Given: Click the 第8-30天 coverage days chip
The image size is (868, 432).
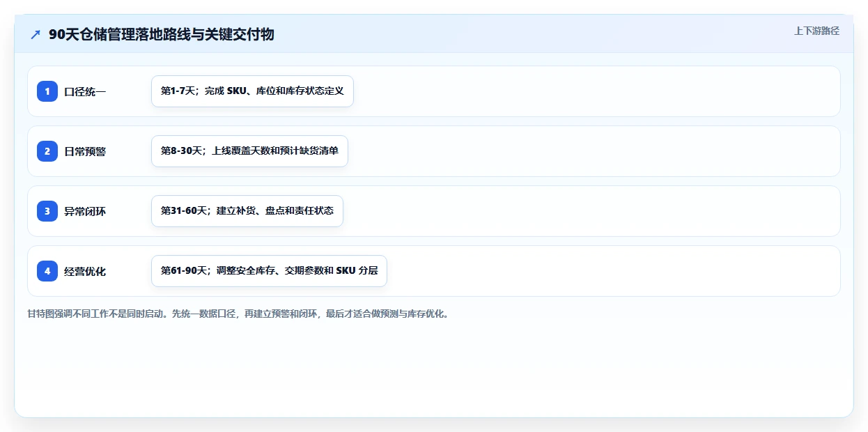Looking at the screenshot, I should tap(249, 151).
